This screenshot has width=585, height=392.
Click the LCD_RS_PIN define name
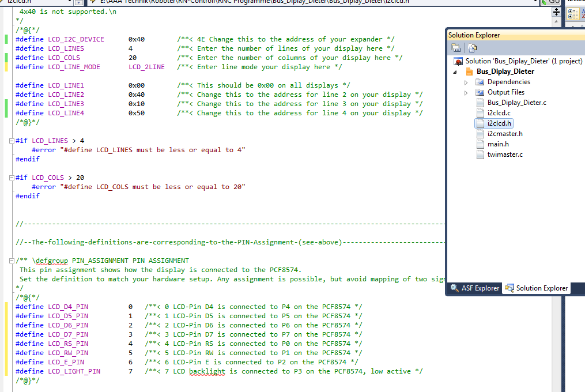coord(68,344)
